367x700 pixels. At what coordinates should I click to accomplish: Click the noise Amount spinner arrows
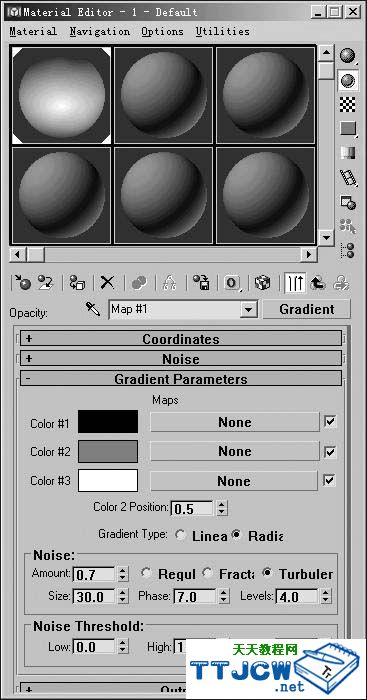coord(123,574)
